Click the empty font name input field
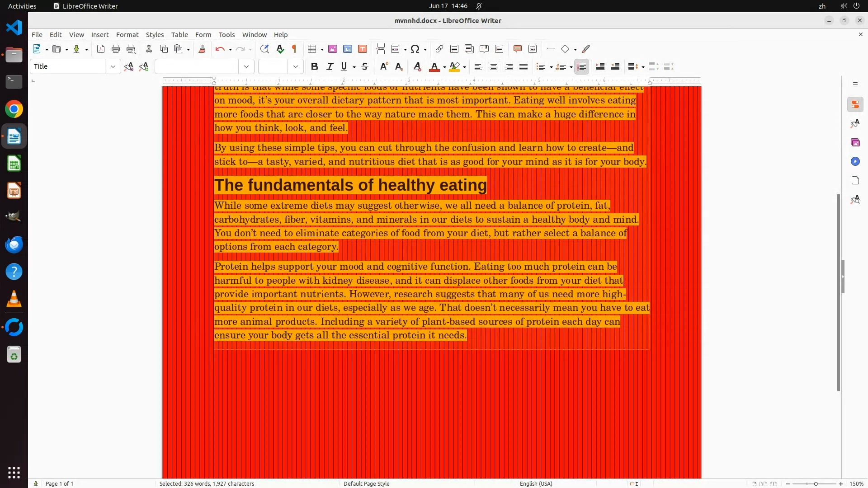 [x=197, y=67]
